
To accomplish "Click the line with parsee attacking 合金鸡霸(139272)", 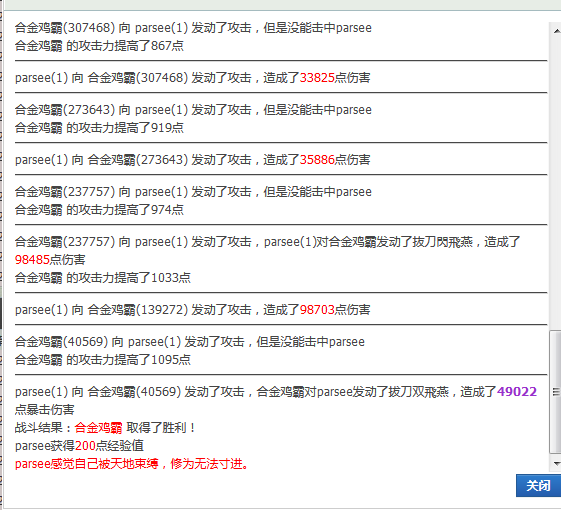I will [192, 310].
